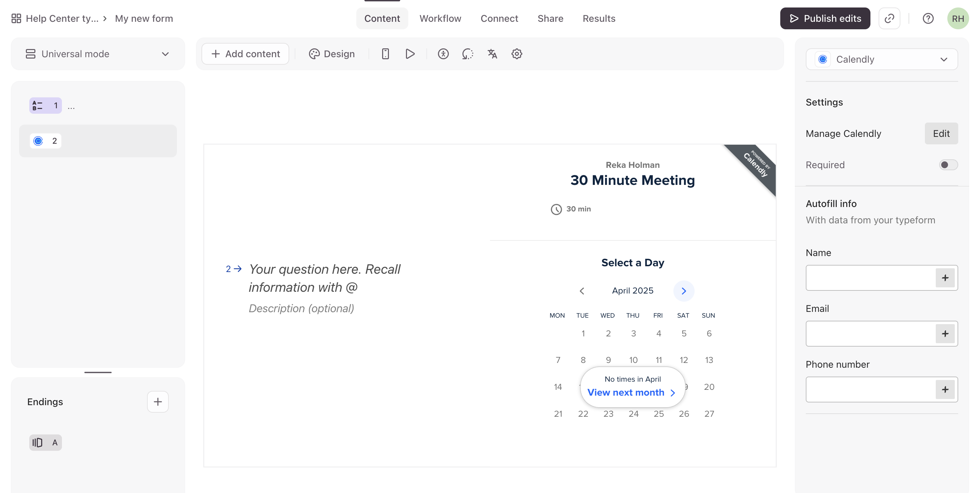Image resolution: width=980 pixels, height=493 pixels.
Task: Select April 21 in calendar
Action: coord(558,413)
